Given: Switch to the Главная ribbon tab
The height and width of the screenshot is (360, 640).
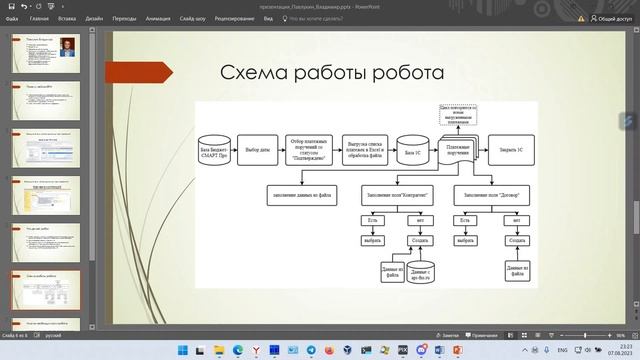Looking at the screenshot, I should click(x=39, y=19).
